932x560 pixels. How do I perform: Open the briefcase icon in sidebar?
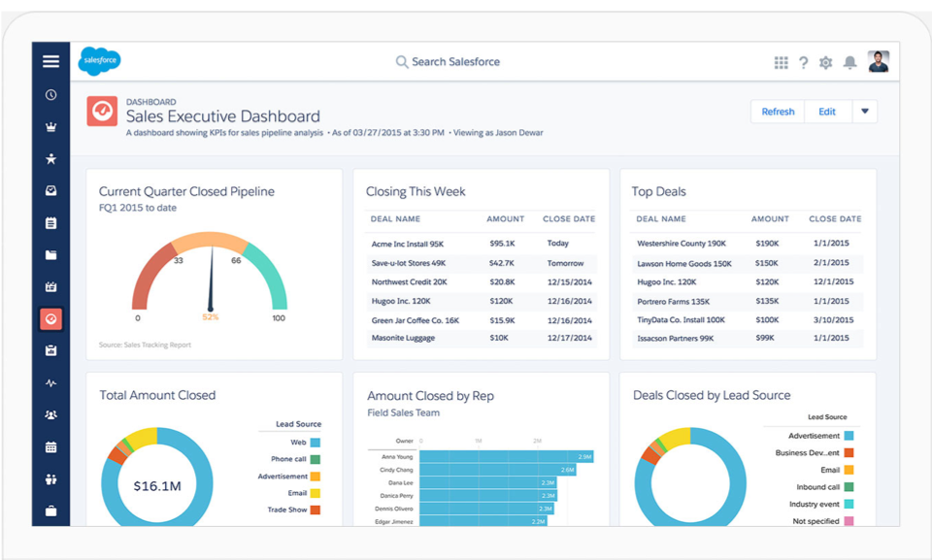click(x=51, y=511)
